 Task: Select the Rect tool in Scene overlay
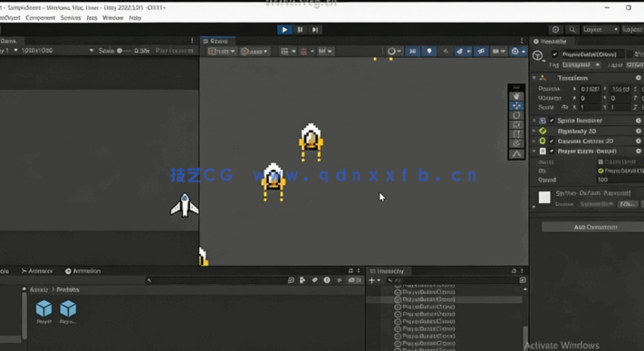516,134
